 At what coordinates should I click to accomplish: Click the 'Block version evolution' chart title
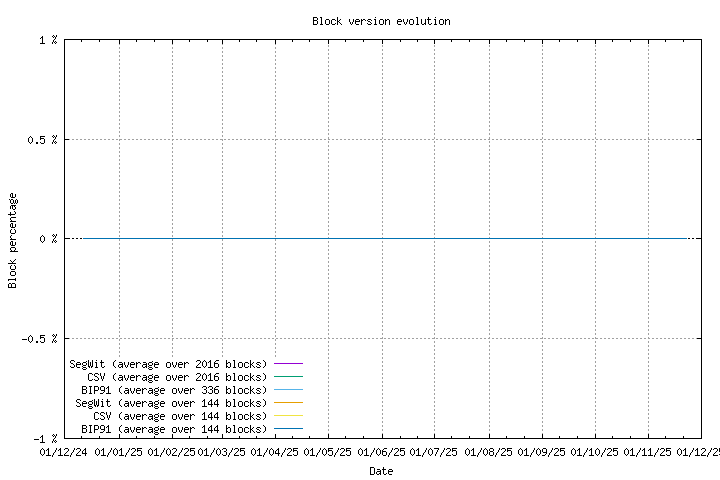pyautogui.click(x=381, y=21)
